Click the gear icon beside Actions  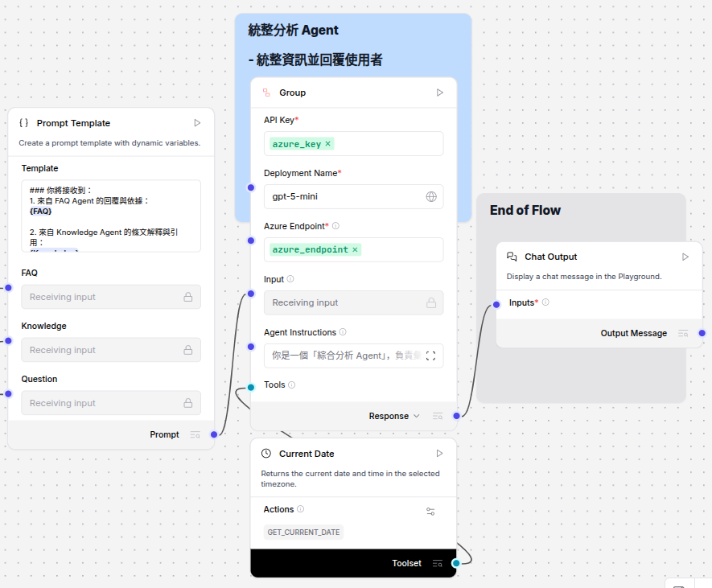(430, 511)
